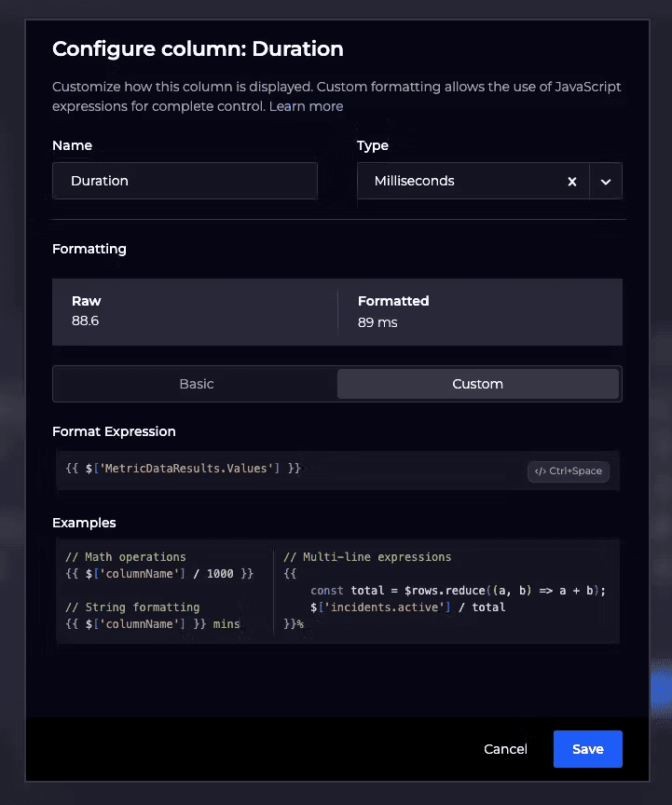The height and width of the screenshot is (805, 672).
Task: Click the Raw column header label
Action: tap(87, 301)
